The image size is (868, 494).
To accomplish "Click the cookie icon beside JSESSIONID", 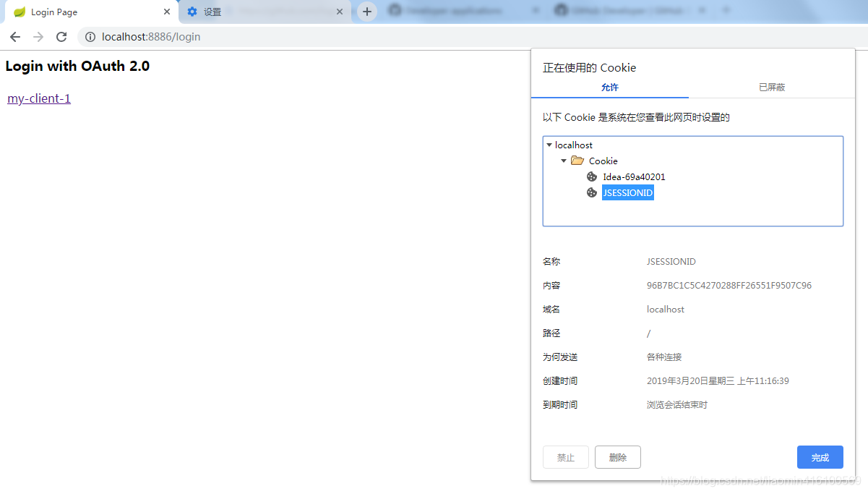I will [x=591, y=192].
